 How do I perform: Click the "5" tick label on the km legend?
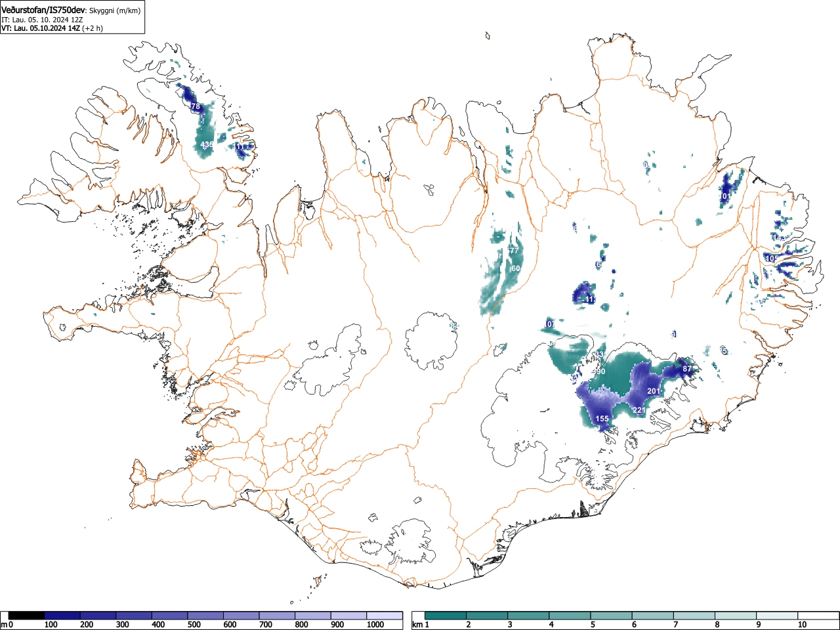593,625
